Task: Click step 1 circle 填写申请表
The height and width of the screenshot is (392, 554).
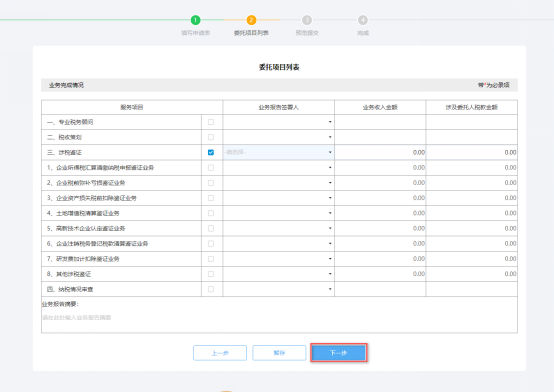Action: tap(195, 20)
